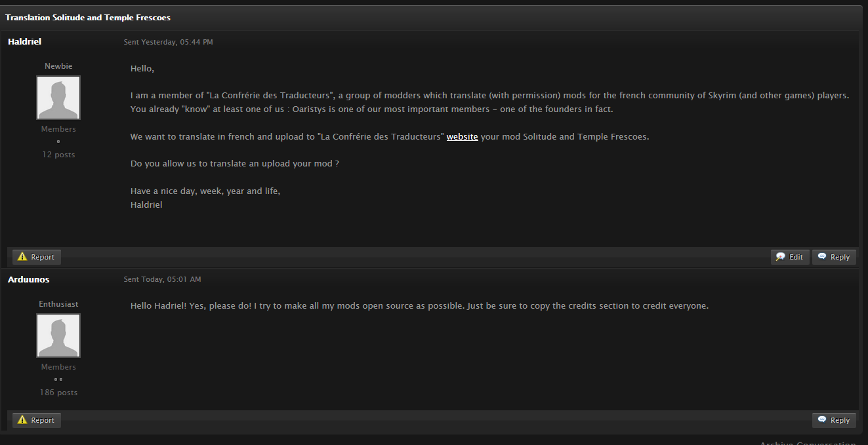Viewport: 868px width, 445px height.
Task: Click the two reputation pips under Arduunos's Members label
Action: pyautogui.click(x=58, y=379)
